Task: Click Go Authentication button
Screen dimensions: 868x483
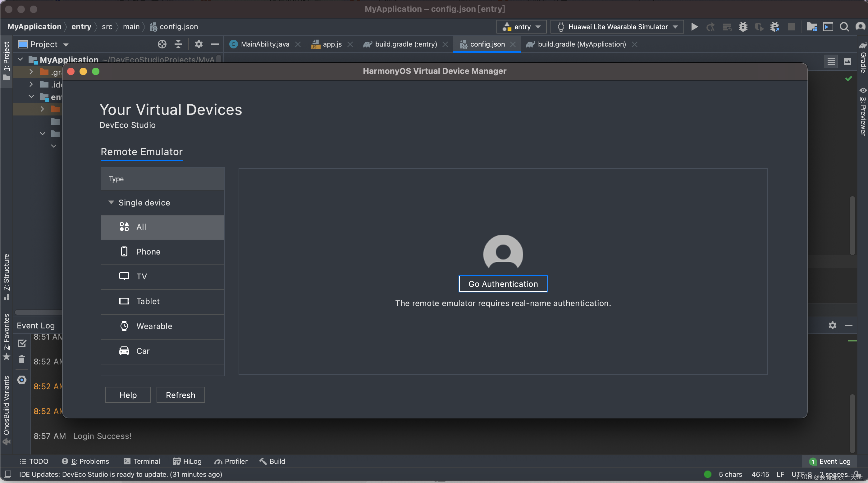Action: (x=503, y=284)
